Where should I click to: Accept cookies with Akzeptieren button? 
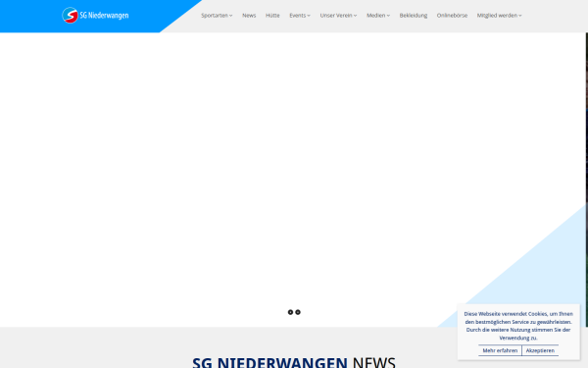pos(540,350)
